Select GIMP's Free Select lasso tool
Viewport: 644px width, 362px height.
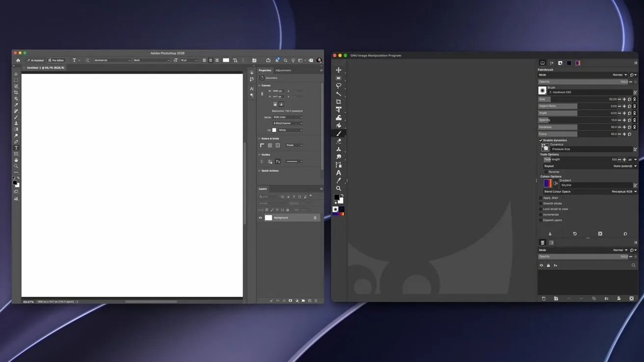339,86
